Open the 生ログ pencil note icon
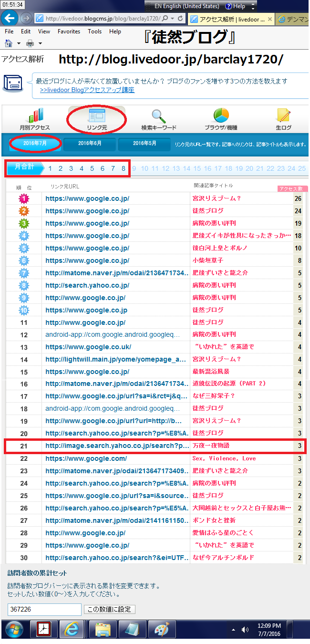Viewport: 310px width, 644px height. (283, 115)
